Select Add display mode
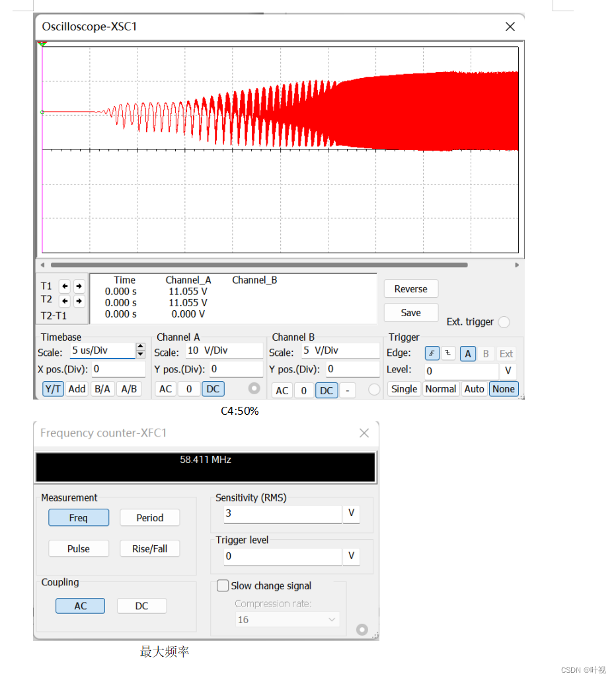Screen dimensions: 616x680 (77, 389)
